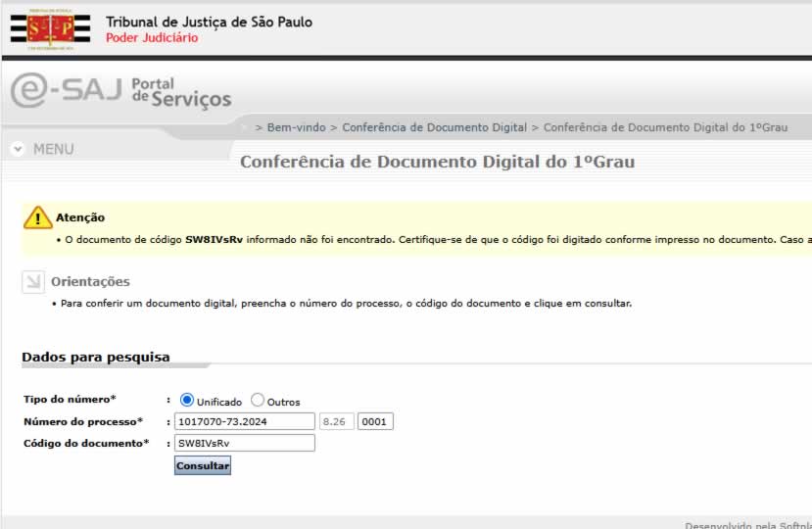The image size is (812, 529).
Task: Click the Tipo do número label
Action: [70, 399]
